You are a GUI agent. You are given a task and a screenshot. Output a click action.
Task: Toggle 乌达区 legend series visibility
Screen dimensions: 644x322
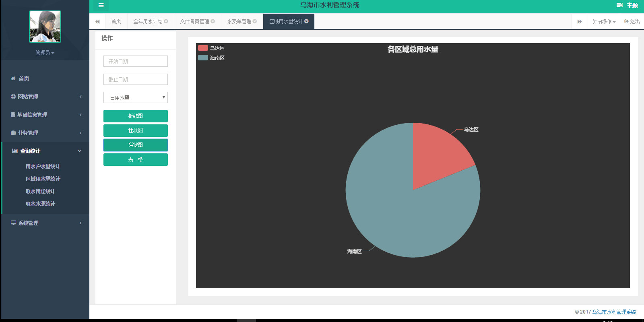(x=203, y=48)
